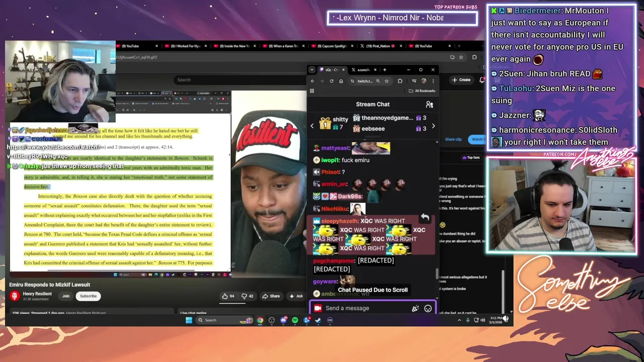Open the All Bookmarks folder
This screenshot has height=362, width=644.
pos(422,91)
